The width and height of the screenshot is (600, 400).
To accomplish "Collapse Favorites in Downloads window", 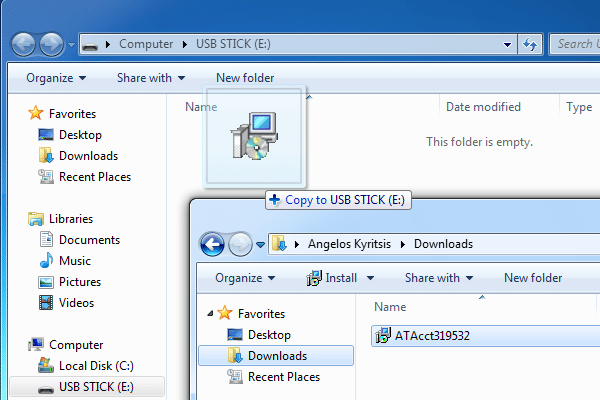I will coord(210,314).
